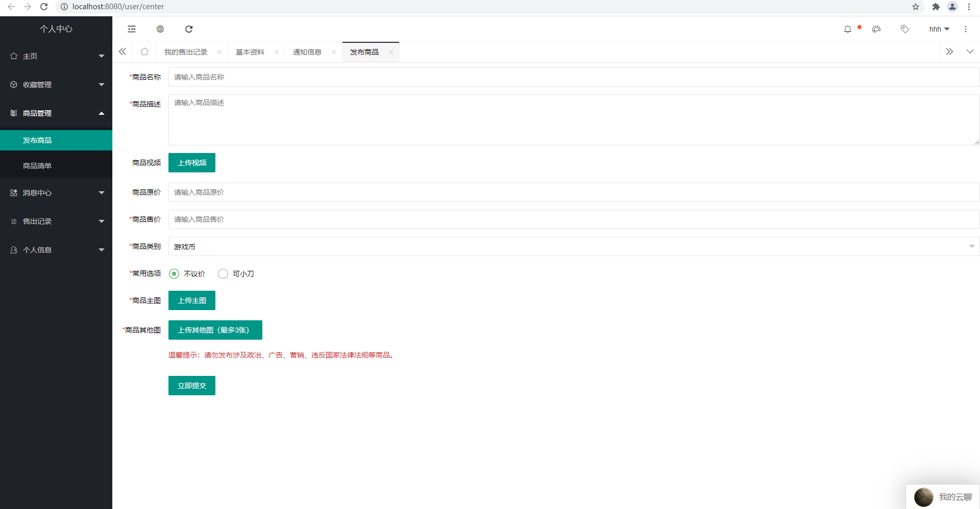Click the 商品名称 input field
Viewport: 980px width, 509px height.
pyautogui.click(x=573, y=77)
